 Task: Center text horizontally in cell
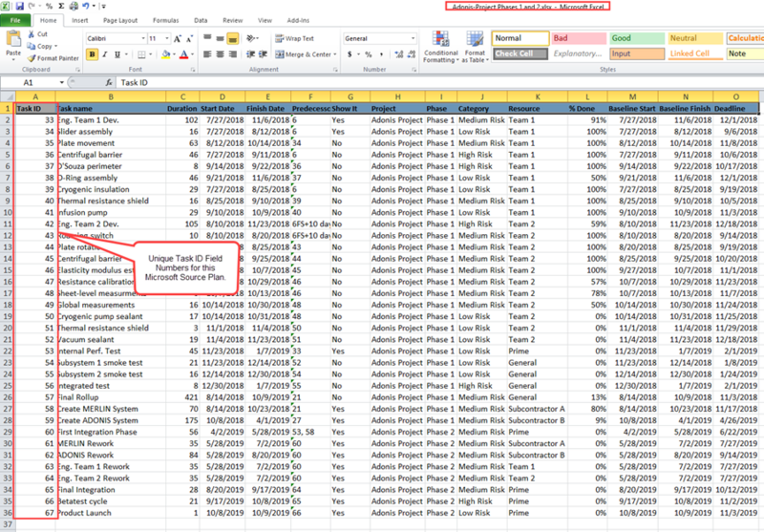(221, 54)
